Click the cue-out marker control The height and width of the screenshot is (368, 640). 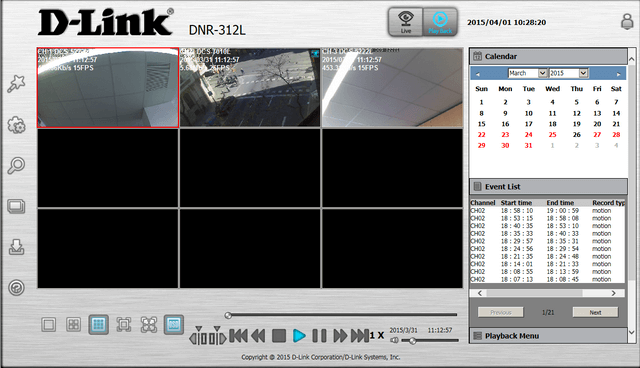(x=218, y=336)
